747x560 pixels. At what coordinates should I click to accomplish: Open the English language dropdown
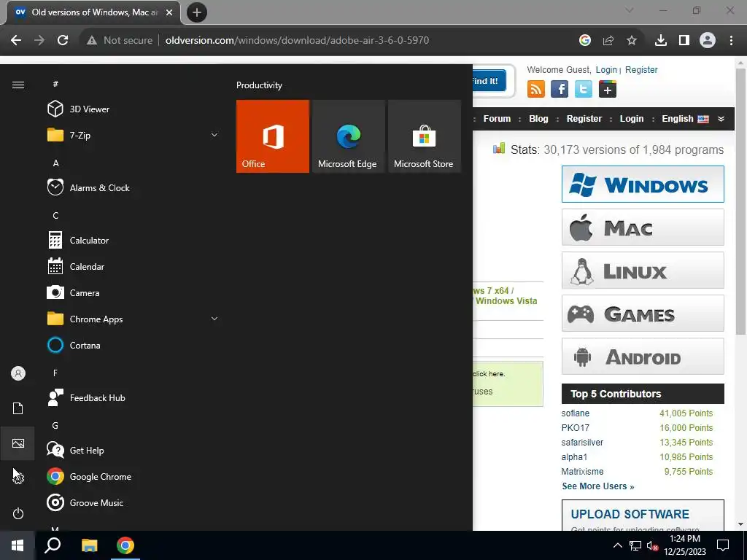pyautogui.click(x=685, y=119)
